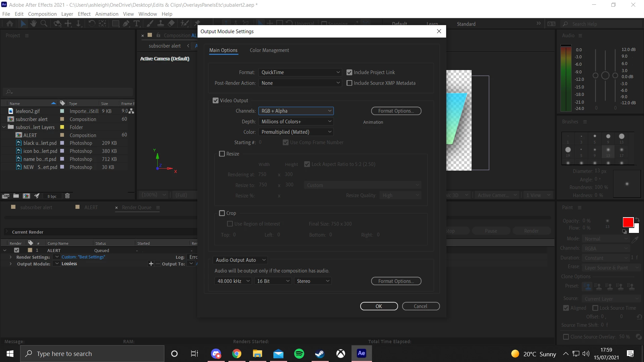This screenshot has width=644, height=362.
Task: Select the Clone Stamp tool
Action: coord(161,23)
